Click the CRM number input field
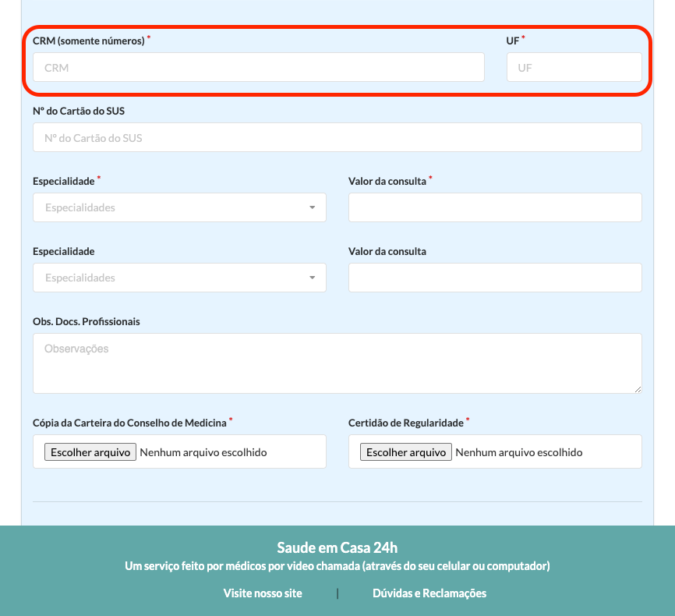Screen dimensions: 675x616 [x=258, y=68]
